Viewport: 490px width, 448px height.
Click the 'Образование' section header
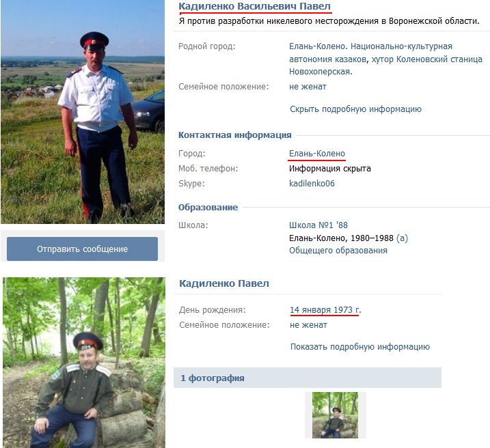208,207
